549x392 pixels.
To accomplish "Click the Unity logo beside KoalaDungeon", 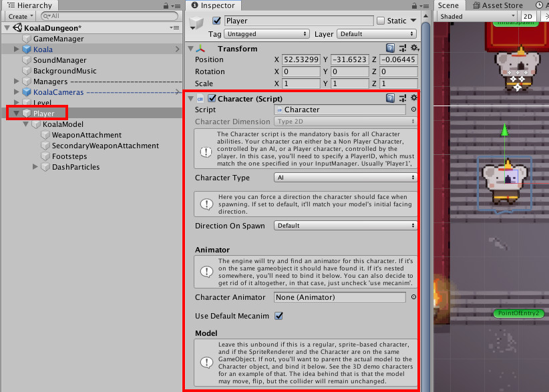I will pyautogui.click(x=17, y=27).
